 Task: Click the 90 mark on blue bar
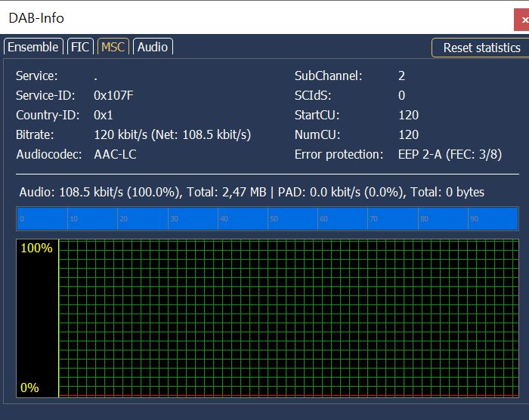pos(474,220)
